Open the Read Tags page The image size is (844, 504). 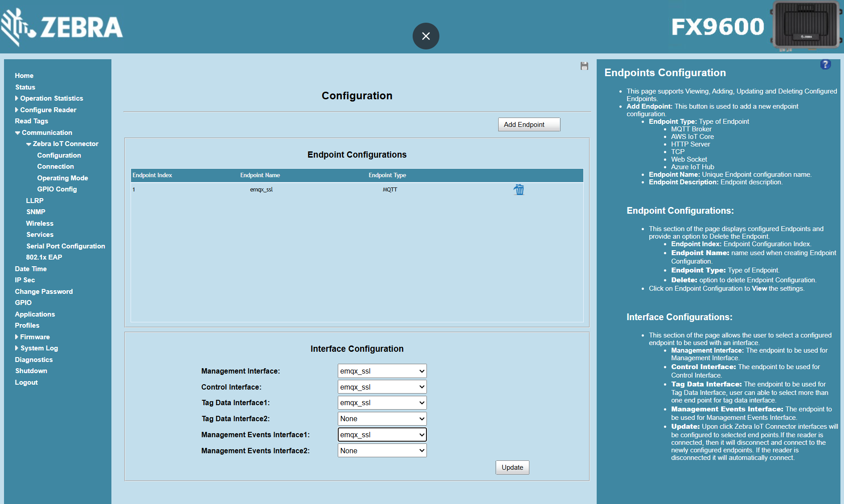coord(31,121)
